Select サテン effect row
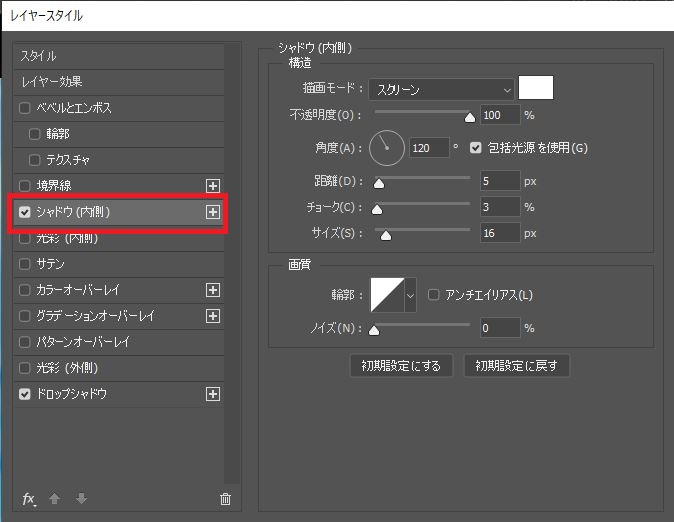Viewport: 674px width, 522px height. [119, 264]
